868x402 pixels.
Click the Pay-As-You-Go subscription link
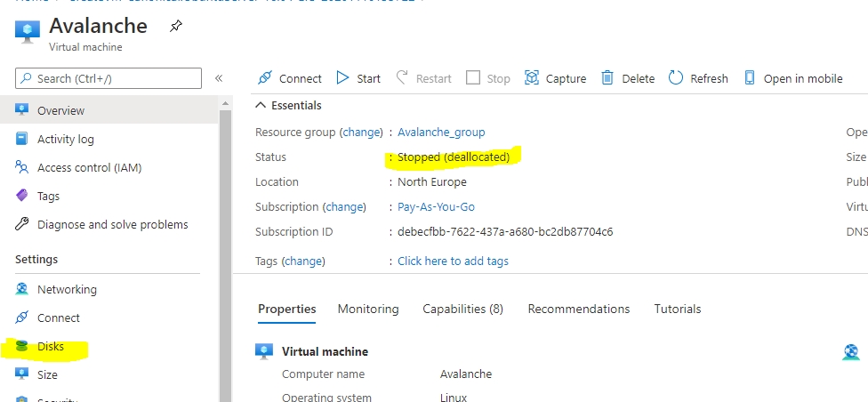click(436, 206)
